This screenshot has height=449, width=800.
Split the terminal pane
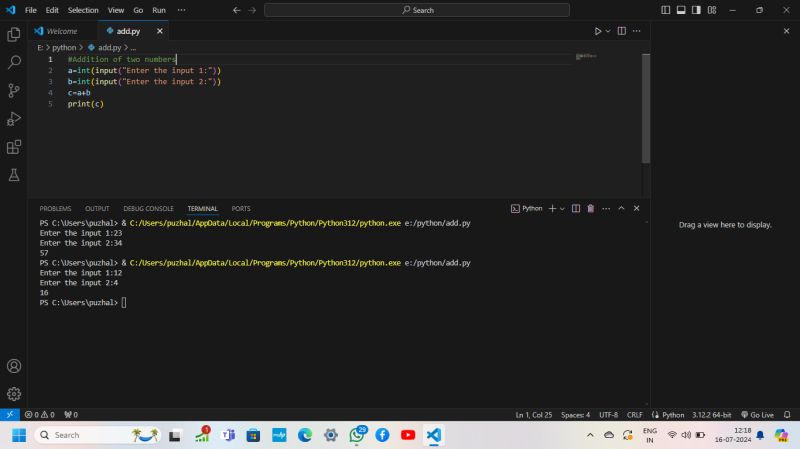point(576,208)
